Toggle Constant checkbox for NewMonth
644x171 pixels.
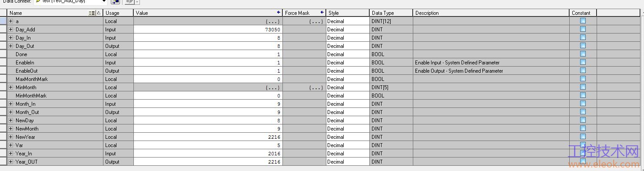pos(583,128)
